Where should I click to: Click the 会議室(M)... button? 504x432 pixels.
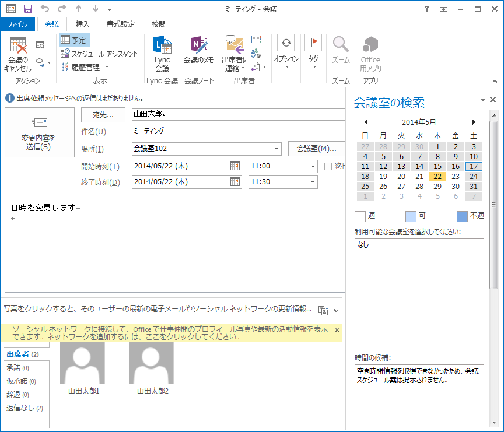click(x=316, y=149)
